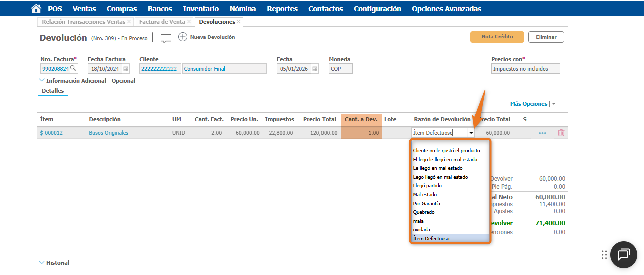Open the chat support widget
The width and height of the screenshot is (644, 275).
(x=623, y=254)
